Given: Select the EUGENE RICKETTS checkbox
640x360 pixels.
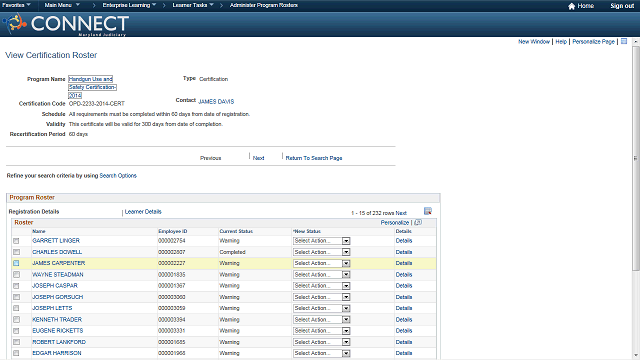Looking at the screenshot, I should pos(16,331).
